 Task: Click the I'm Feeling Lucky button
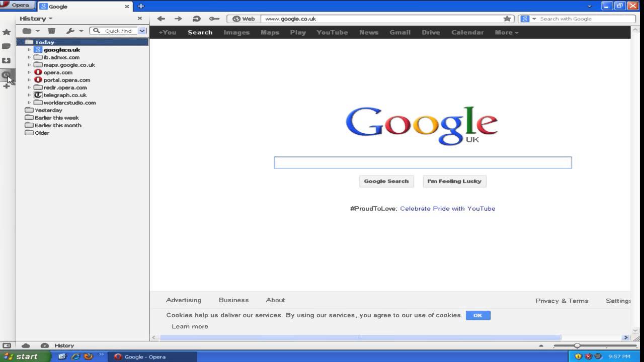pos(454,181)
